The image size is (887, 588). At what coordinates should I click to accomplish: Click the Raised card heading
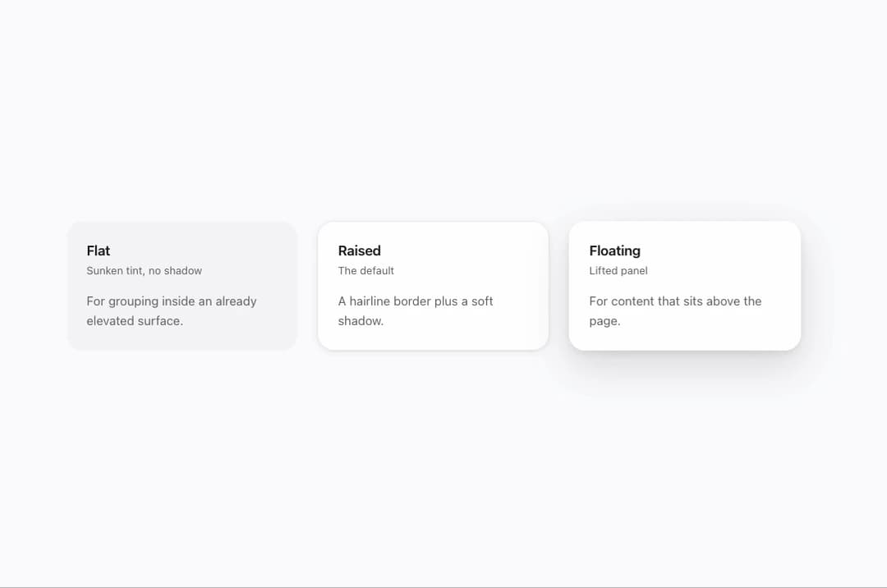click(359, 250)
